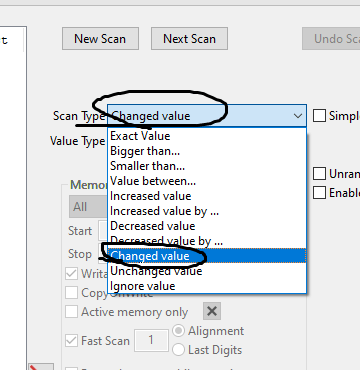
Task: Select the Last Digits radio button
Action: pos(179,350)
